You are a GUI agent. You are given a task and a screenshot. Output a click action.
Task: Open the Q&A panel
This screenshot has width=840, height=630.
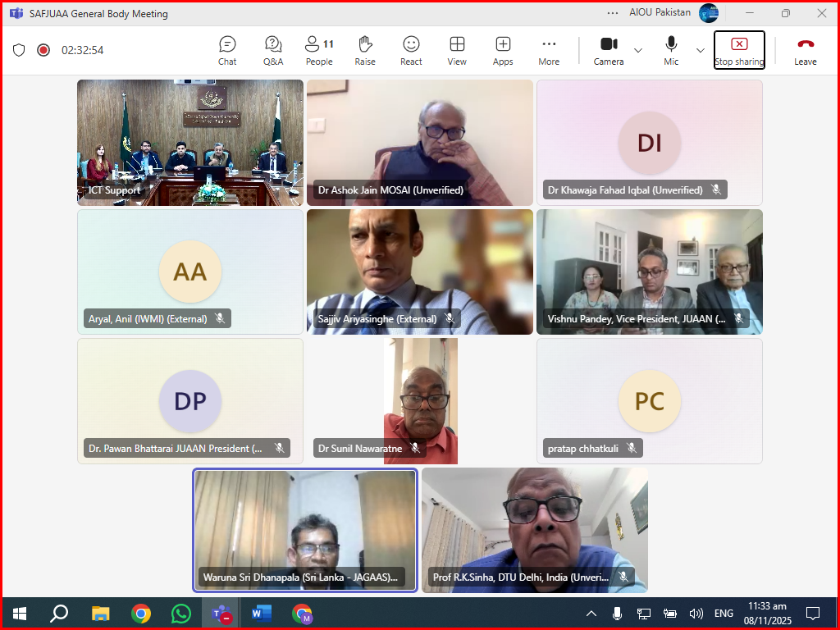273,50
